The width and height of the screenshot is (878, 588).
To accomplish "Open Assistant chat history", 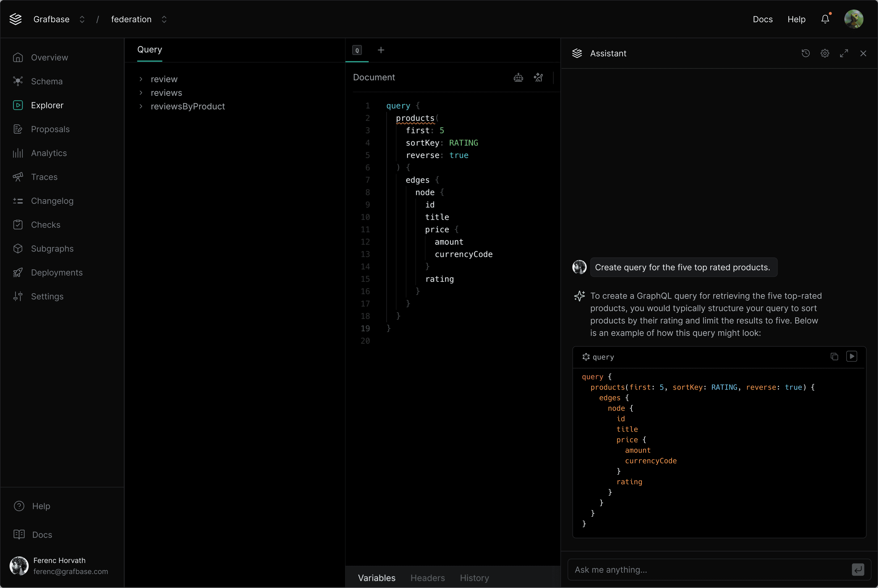I will (805, 53).
